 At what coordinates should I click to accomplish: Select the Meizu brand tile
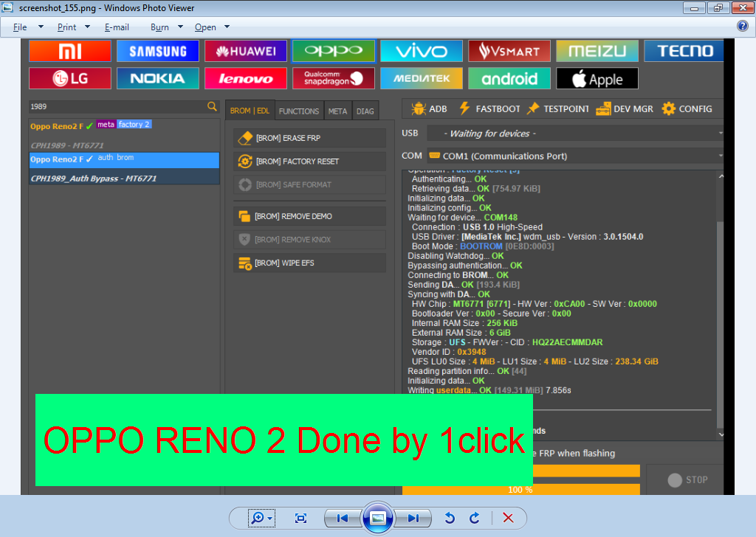pyautogui.click(x=597, y=51)
